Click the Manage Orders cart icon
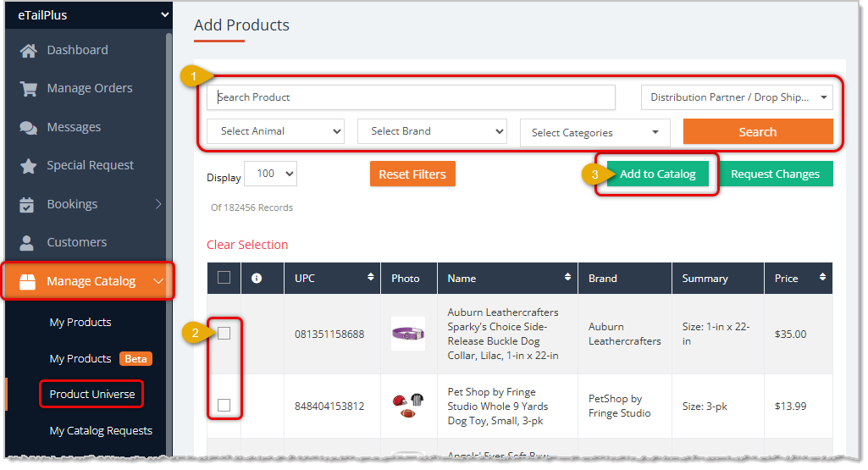 tap(28, 89)
